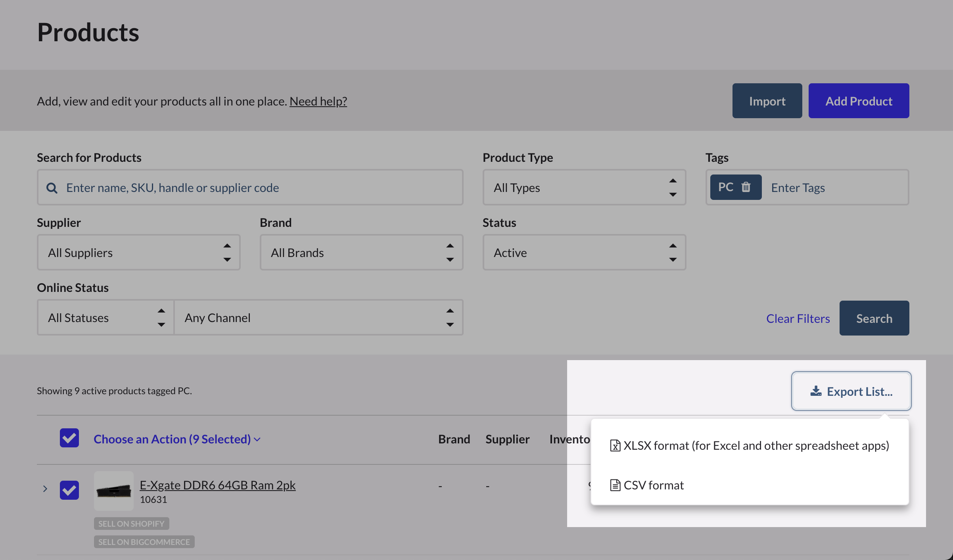Click the Add Product button
The height and width of the screenshot is (560, 953).
pos(859,101)
